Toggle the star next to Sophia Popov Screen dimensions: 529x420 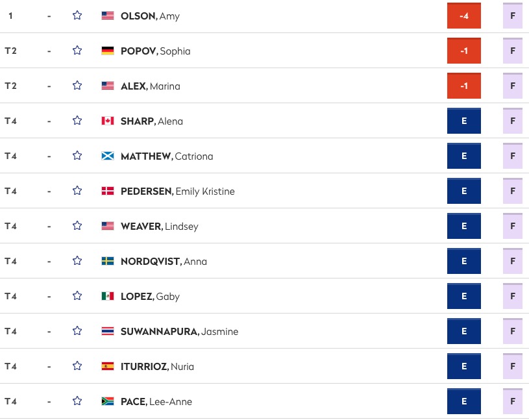[x=77, y=50]
